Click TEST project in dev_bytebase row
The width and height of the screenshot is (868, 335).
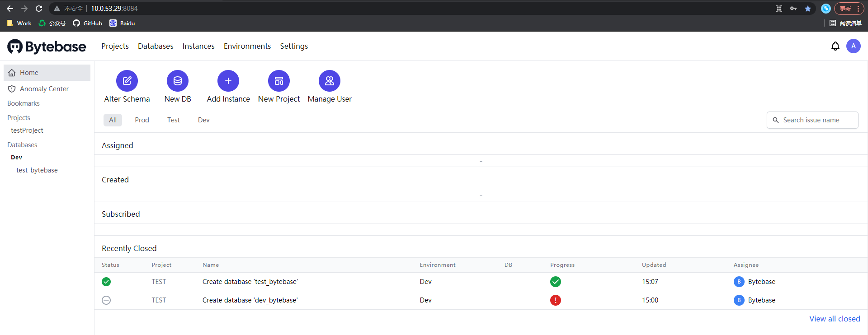tap(159, 300)
